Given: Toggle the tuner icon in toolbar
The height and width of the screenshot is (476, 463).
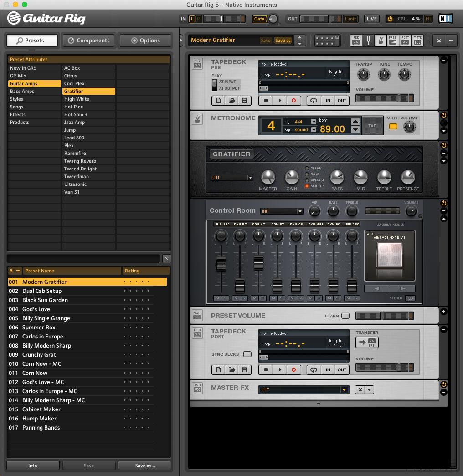Looking at the screenshot, I should (368, 41).
